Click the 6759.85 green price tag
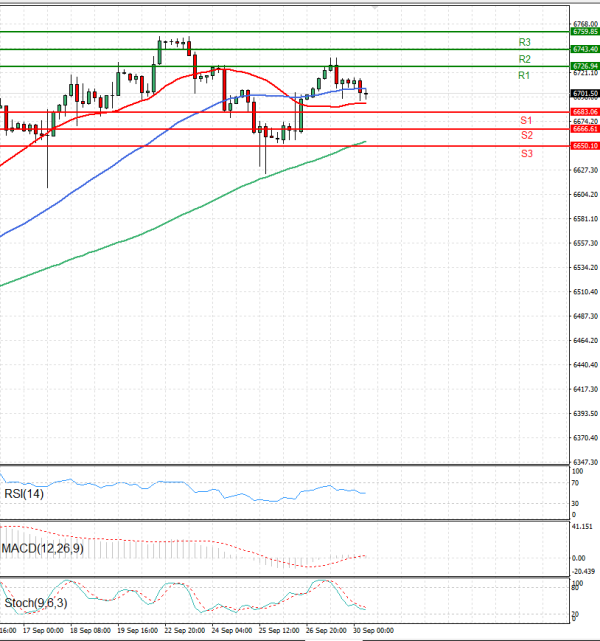Viewport: 600px width, 641px height. 585,32
